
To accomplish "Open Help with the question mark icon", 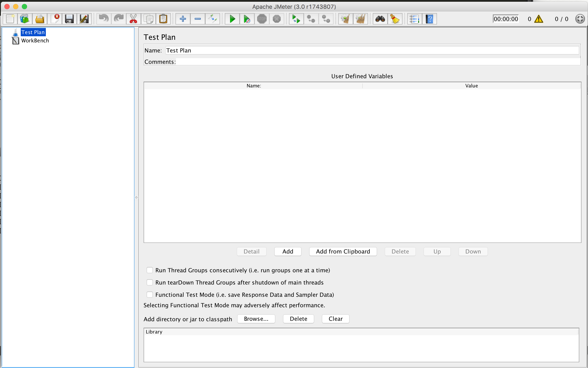I will (x=430, y=19).
